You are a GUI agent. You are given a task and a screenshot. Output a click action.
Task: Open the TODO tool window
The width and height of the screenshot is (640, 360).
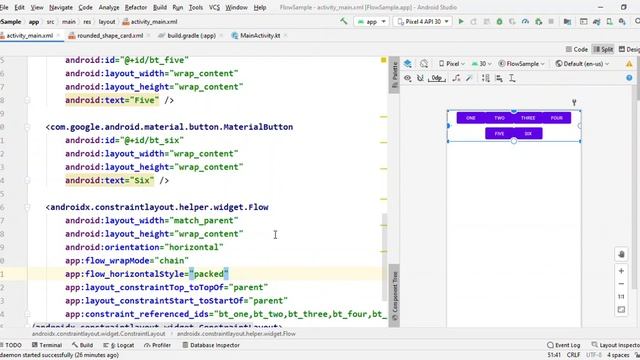coord(11,345)
